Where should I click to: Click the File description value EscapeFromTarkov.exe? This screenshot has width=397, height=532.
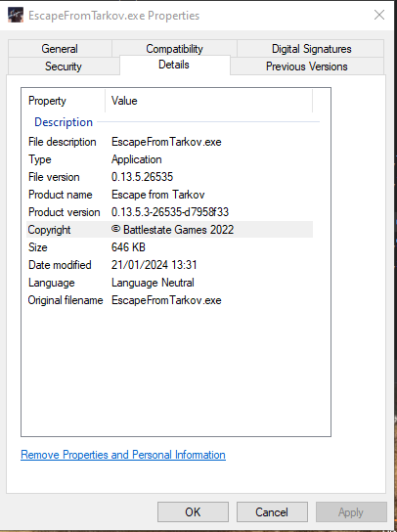[166, 142]
